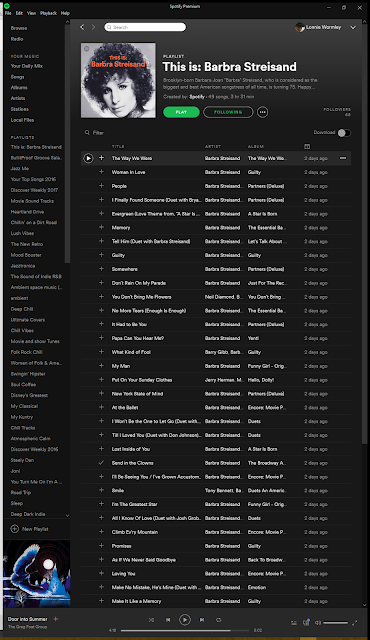The width and height of the screenshot is (370, 640).
Task: Open the Steely Dan playlist
Action: click(22, 460)
